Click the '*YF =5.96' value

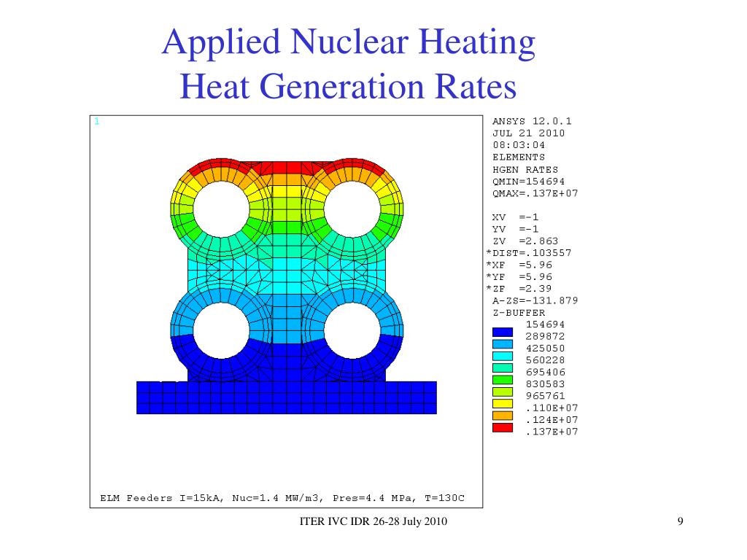tap(519, 276)
